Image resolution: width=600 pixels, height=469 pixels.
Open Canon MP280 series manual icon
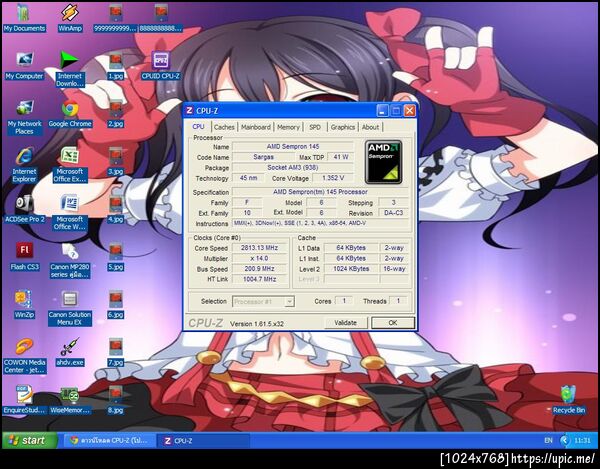(x=70, y=260)
